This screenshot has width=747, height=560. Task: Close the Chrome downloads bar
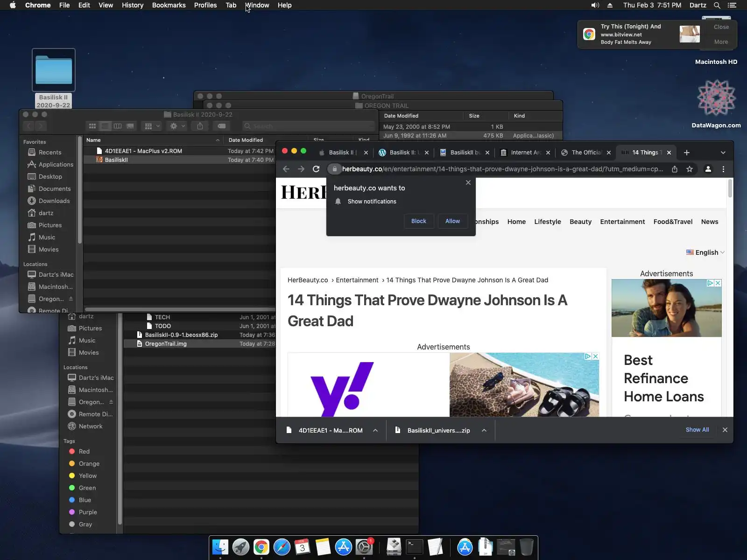coord(725,430)
